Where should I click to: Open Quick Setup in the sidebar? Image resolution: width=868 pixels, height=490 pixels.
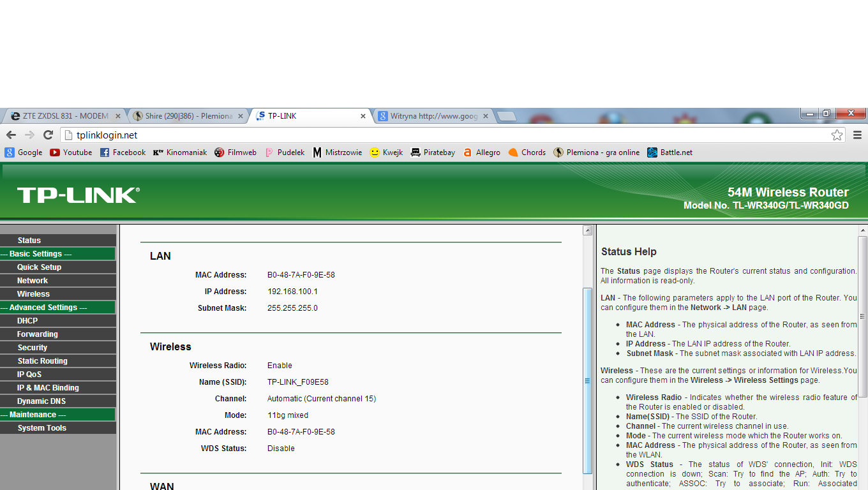tap(58, 267)
